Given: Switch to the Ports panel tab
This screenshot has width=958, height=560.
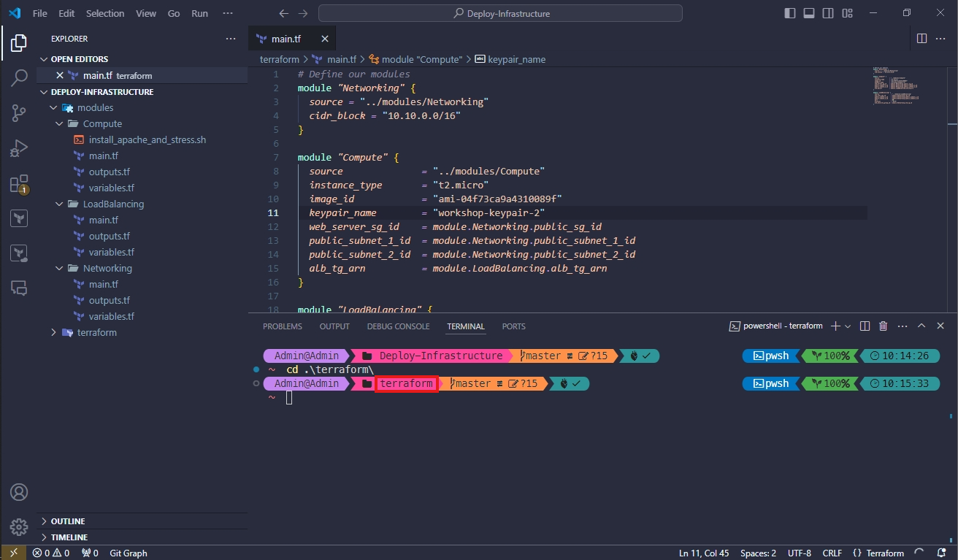Looking at the screenshot, I should coord(514,326).
